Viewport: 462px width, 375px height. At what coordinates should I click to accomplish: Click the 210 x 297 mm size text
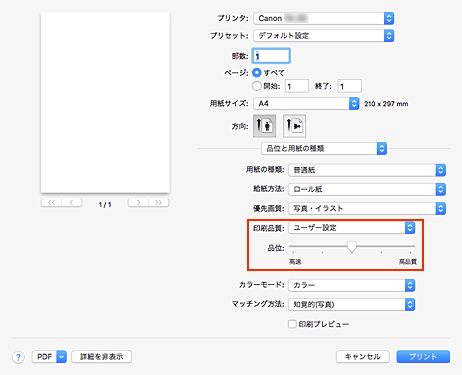pyautogui.click(x=386, y=104)
